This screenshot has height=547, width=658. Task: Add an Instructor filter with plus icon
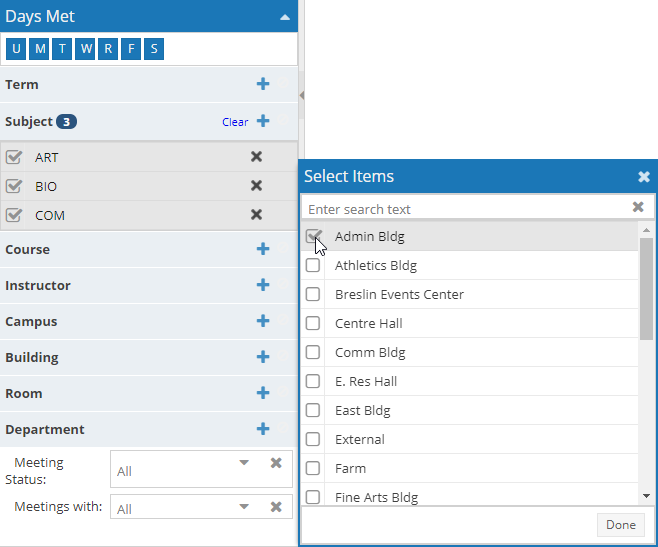click(x=263, y=285)
